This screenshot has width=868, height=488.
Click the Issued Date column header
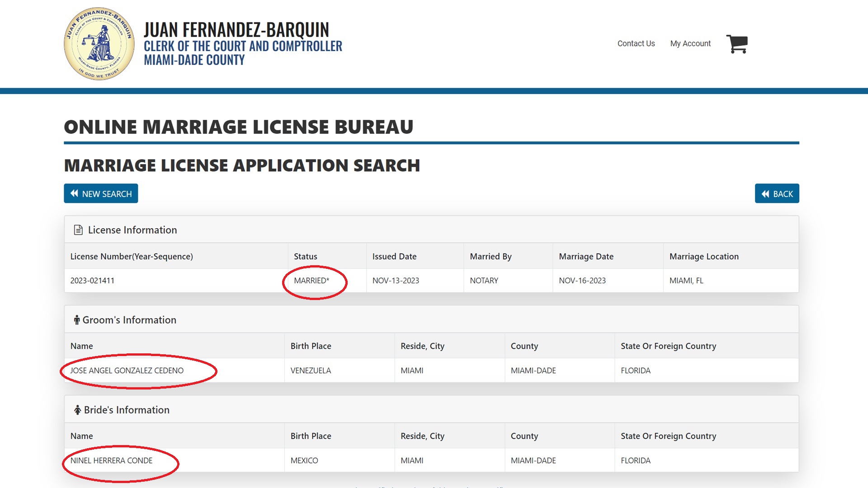[x=394, y=256]
